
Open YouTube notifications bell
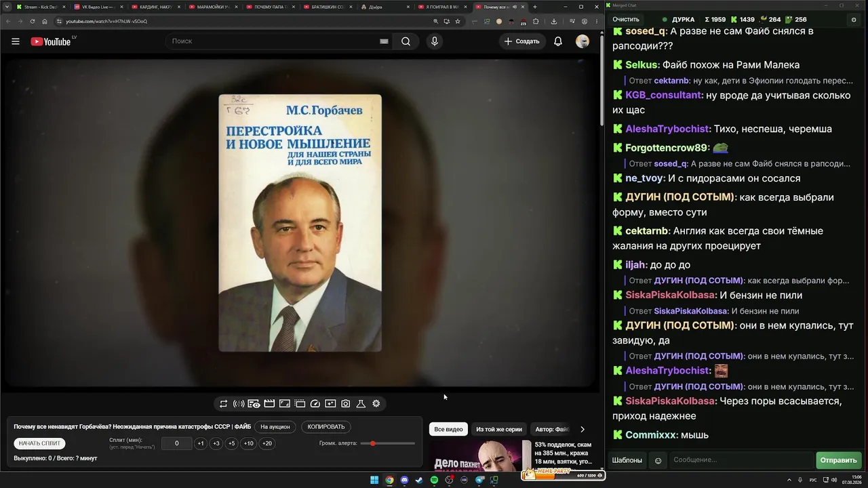coord(558,41)
